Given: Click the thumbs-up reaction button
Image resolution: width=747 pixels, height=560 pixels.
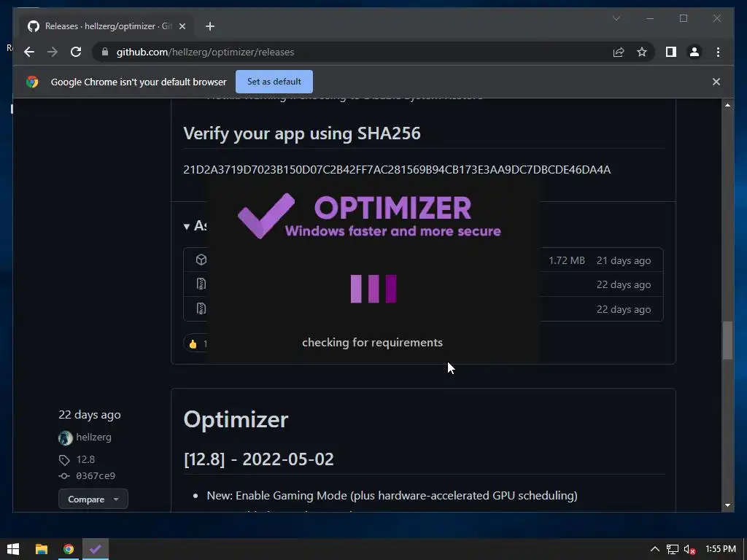Looking at the screenshot, I should click(196, 343).
